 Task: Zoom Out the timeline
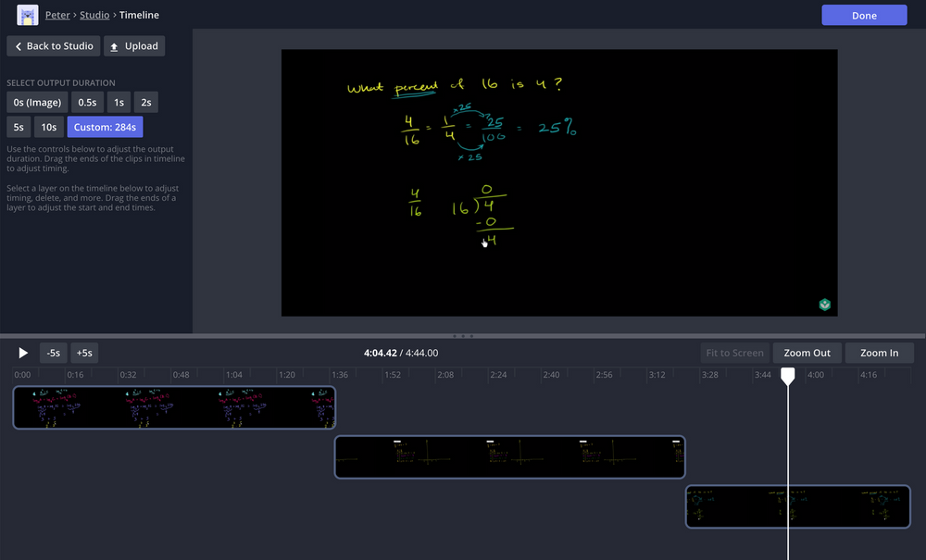point(807,353)
